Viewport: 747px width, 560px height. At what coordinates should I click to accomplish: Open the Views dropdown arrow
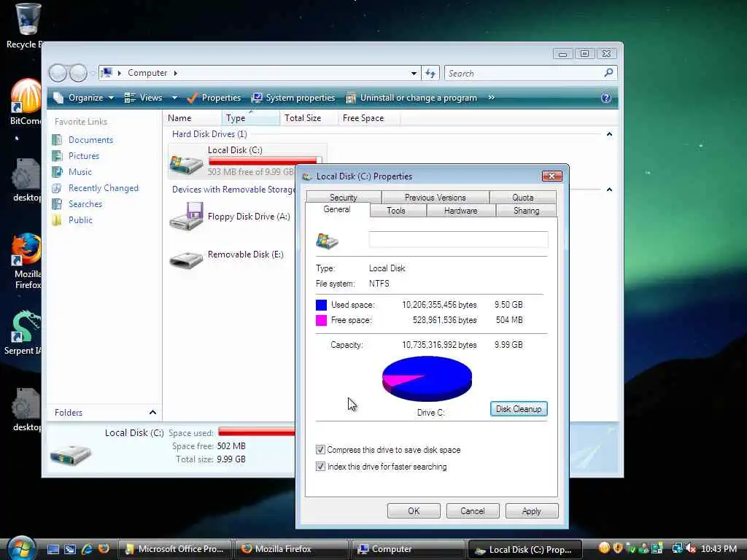click(174, 98)
